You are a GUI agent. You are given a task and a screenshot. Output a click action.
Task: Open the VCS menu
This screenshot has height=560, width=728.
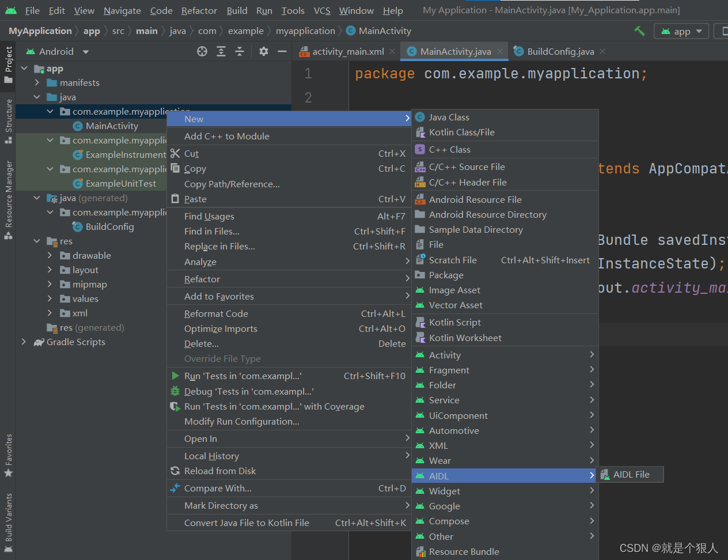point(322,10)
